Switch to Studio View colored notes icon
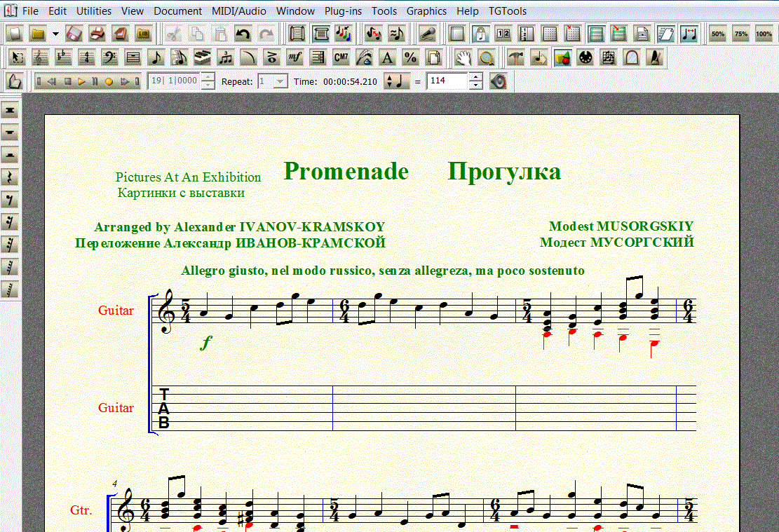Viewport: 779px width, 532px height. pos(344,34)
